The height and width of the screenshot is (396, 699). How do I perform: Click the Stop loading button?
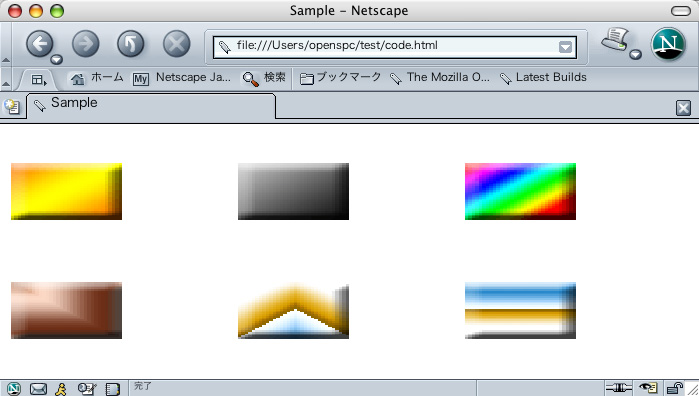(x=177, y=44)
